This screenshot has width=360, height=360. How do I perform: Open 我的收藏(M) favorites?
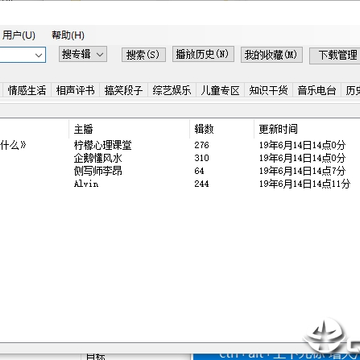(x=271, y=55)
